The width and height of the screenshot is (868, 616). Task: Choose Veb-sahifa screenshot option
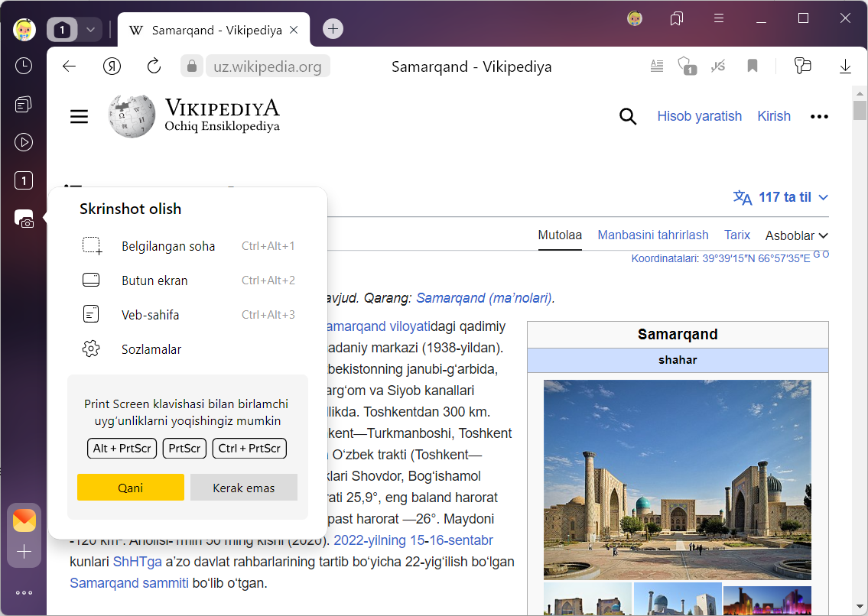point(150,315)
